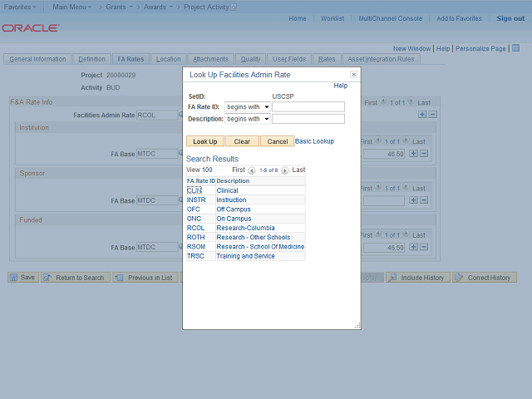Switch to Location tab
The width and height of the screenshot is (532, 399).
coord(168,59)
